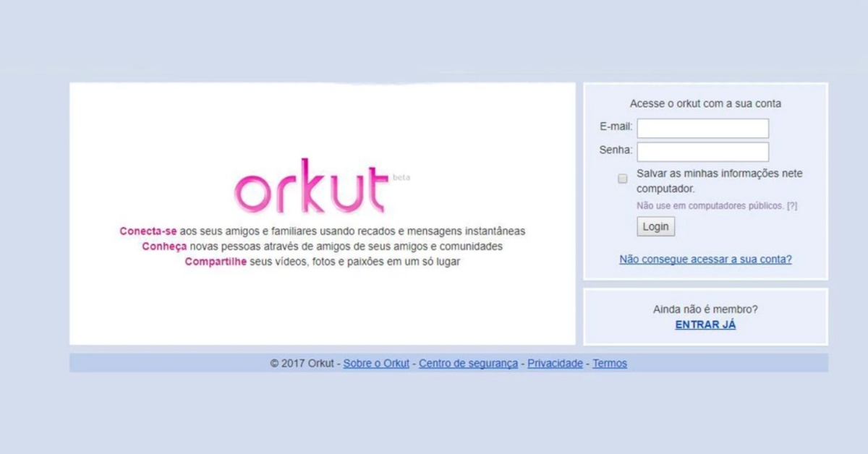The height and width of the screenshot is (454, 868).
Task: Go to 'Centro de segurança' in the footer
Action: click(468, 364)
